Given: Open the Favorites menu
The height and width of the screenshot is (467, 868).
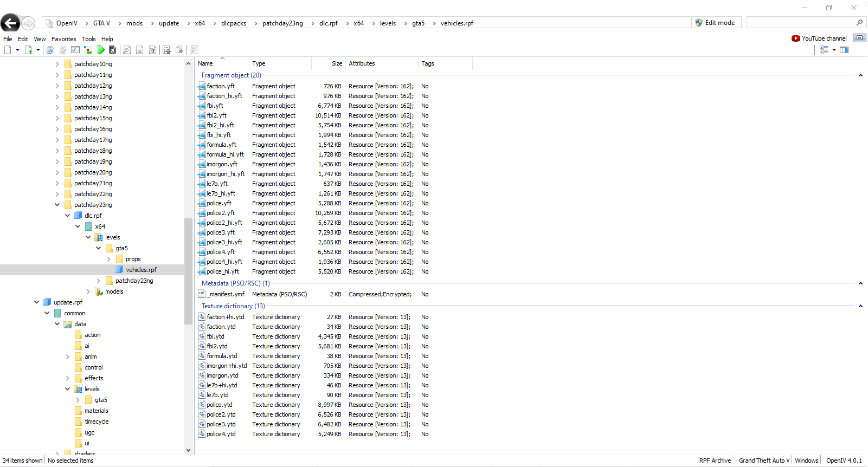Looking at the screenshot, I should (63, 39).
